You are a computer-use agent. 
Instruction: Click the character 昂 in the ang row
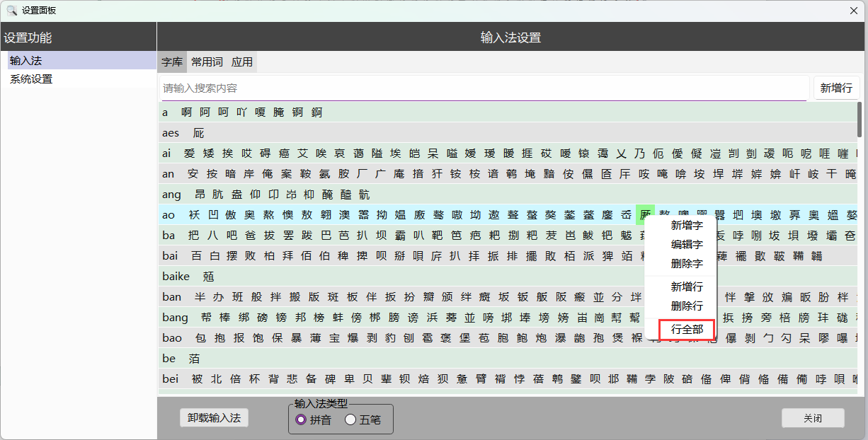[x=200, y=195]
